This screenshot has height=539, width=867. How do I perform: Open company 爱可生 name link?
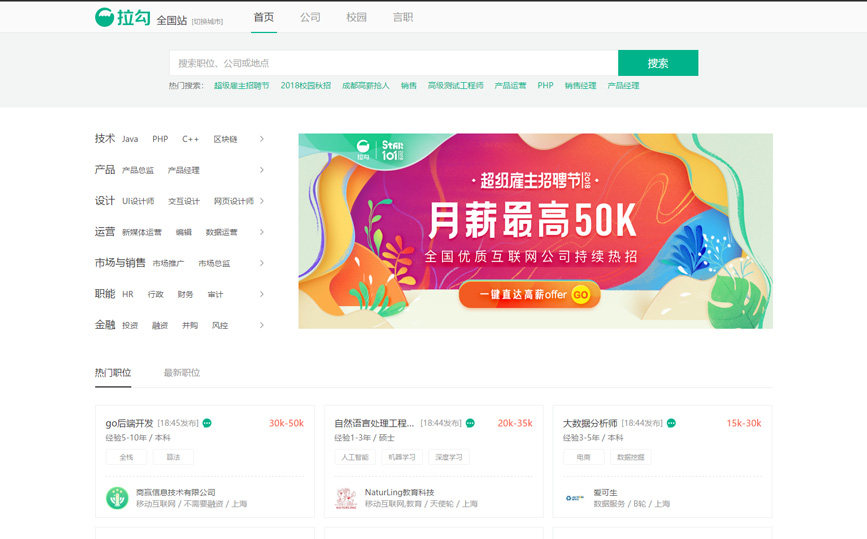[x=605, y=492]
